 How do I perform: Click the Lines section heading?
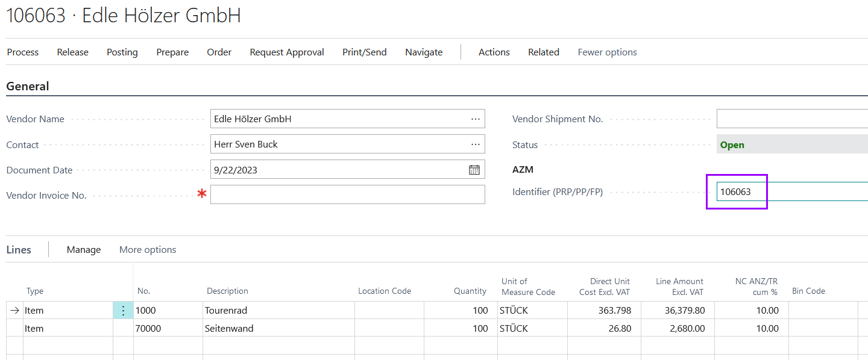(19, 250)
